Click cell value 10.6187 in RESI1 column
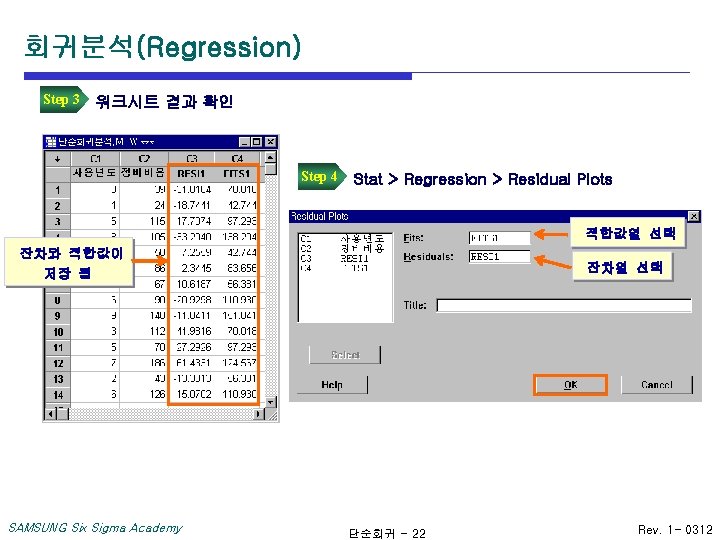 191,284
